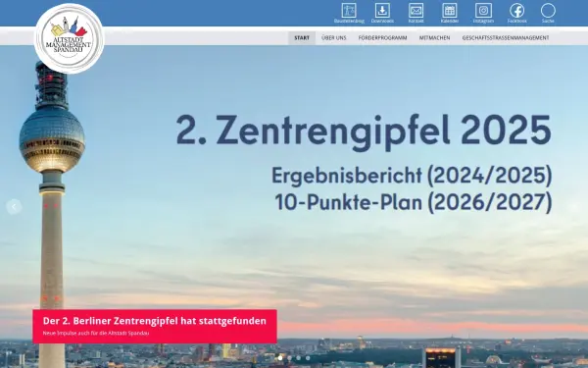Select the second slider pagination dot
The width and height of the screenshot is (588, 368).
pyautogui.click(x=289, y=358)
